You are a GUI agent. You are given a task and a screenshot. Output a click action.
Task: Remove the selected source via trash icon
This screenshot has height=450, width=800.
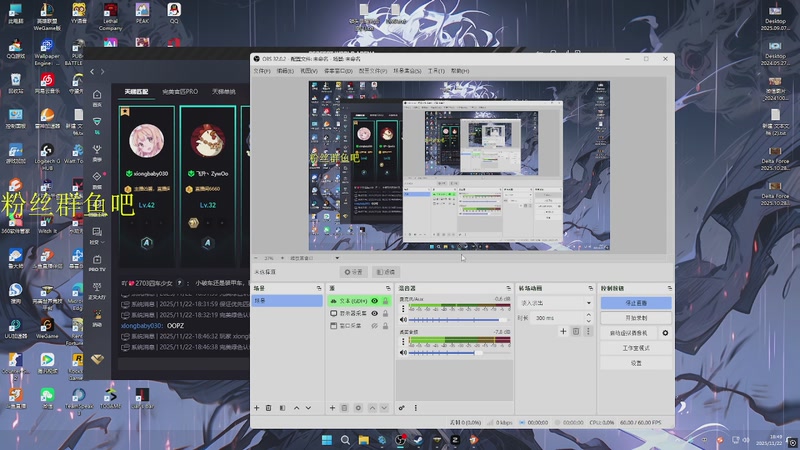pos(344,408)
